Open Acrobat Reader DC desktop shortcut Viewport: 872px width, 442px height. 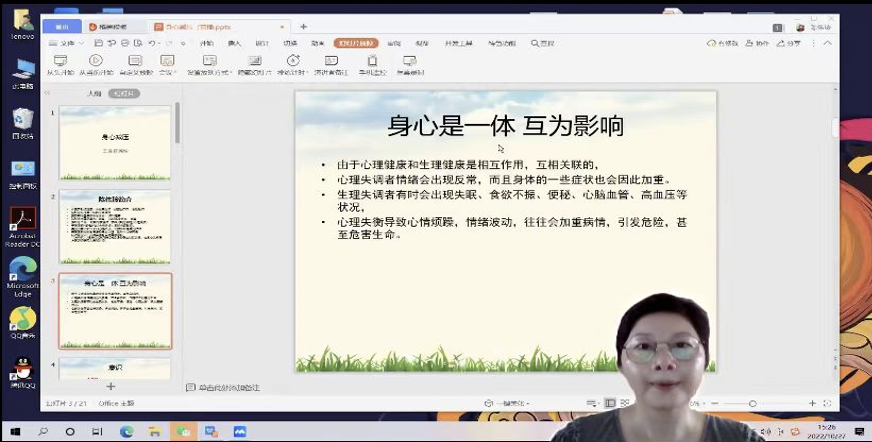pos(23,226)
